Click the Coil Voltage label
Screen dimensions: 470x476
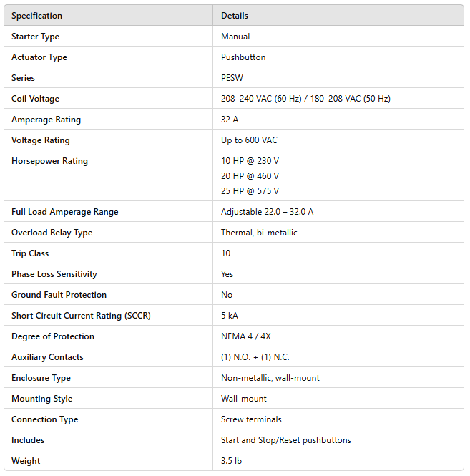(35, 99)
